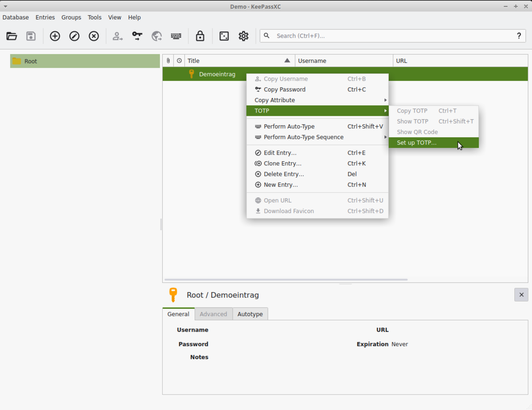This screenshot has height=410, width=532.
Task: Click the Open Database folder icon
Action: pos(12,36)
